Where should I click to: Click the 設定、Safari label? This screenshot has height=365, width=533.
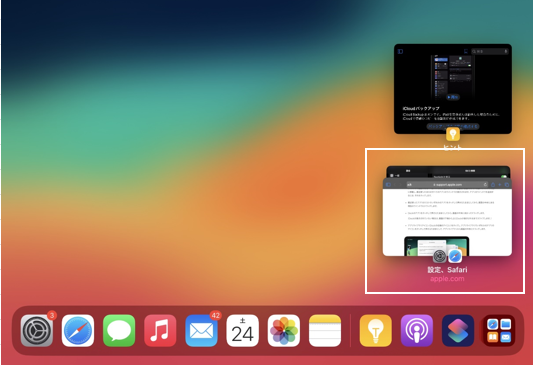point(447,270)
